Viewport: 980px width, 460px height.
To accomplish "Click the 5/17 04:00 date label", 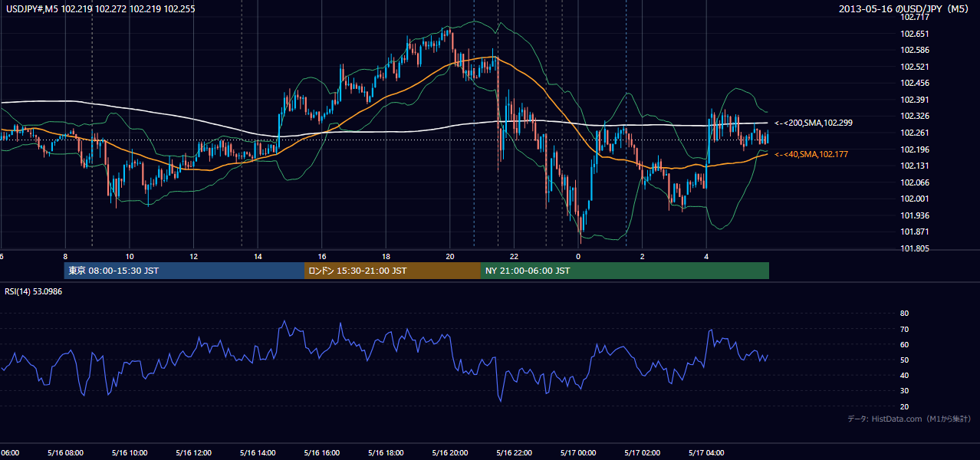I will pos(705,452).
